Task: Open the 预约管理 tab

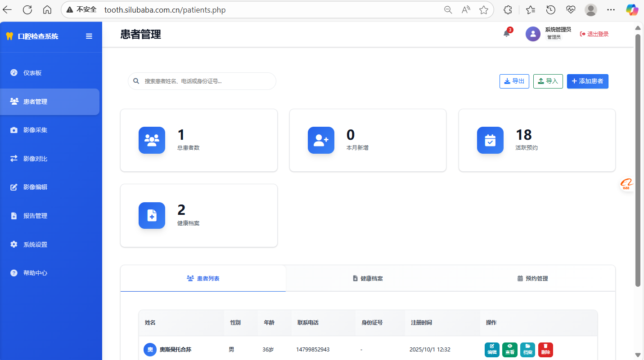Action: tap(532, 278)
